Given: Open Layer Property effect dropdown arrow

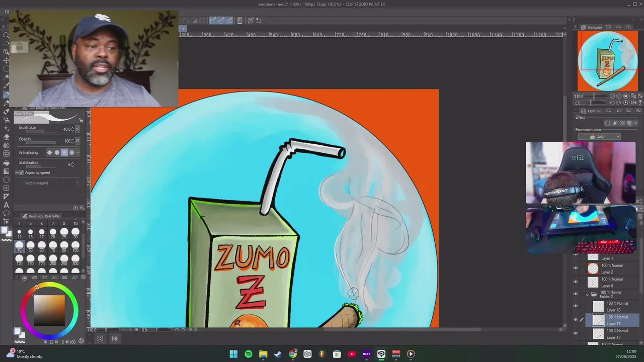Looking at the screenshot, I should (636, 123).
